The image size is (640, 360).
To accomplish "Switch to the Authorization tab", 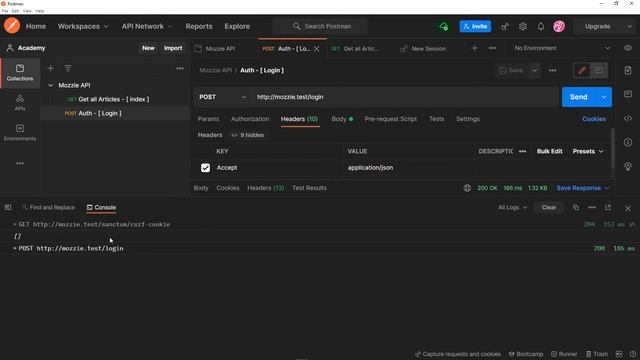I will pos(250,119).
